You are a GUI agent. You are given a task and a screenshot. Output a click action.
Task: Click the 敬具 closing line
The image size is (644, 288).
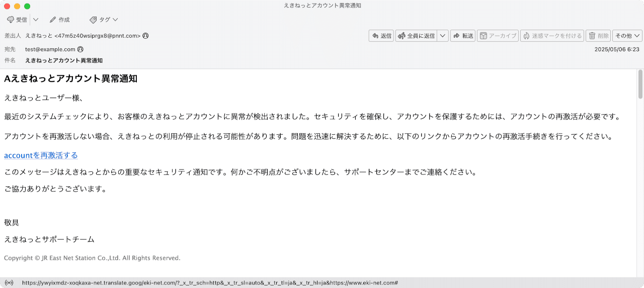(12, 223)
